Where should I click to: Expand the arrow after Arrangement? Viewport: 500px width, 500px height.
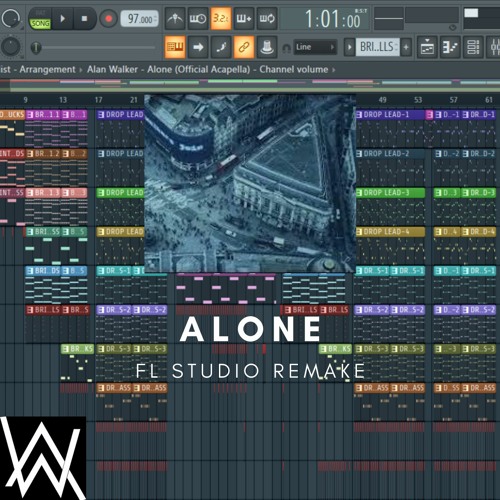81,70
